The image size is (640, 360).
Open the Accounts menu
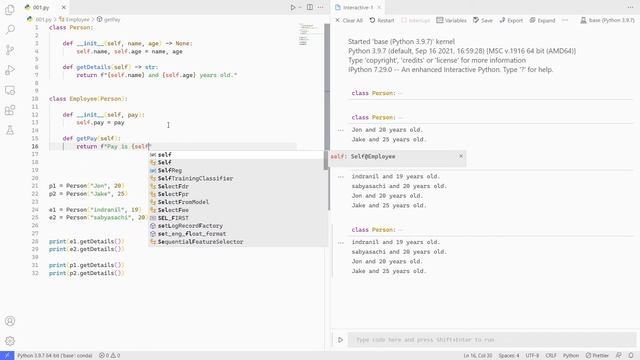click(x=10, y=321)
